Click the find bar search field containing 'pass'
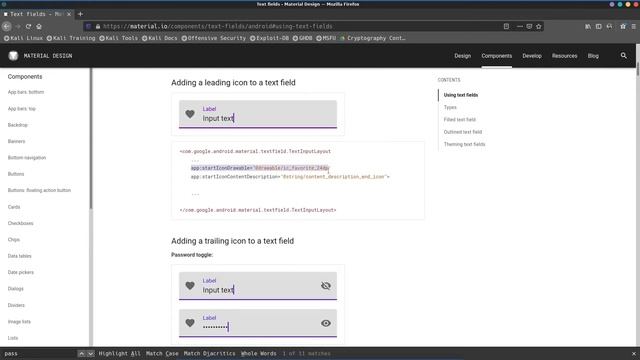640x360 pixels. click(39, 353)
